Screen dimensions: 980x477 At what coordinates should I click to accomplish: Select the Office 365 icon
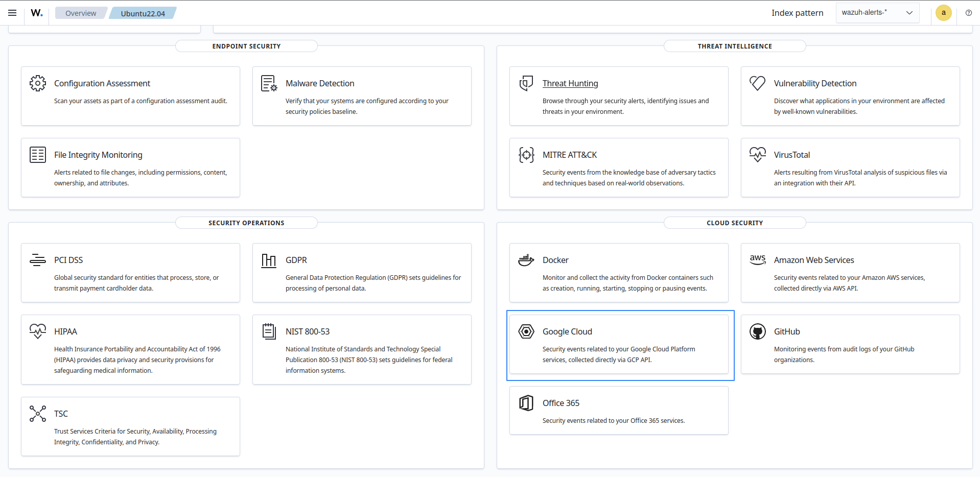point(526,402)
